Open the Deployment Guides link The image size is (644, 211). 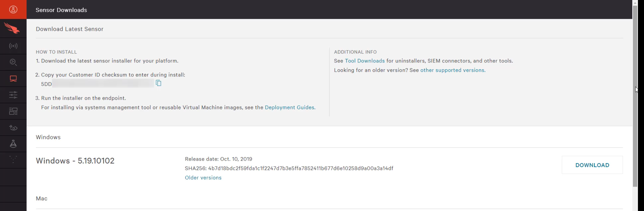coord(289,107)
